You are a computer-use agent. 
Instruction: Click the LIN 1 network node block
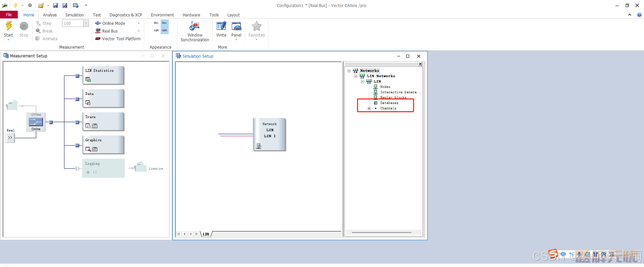click(269, 134)
